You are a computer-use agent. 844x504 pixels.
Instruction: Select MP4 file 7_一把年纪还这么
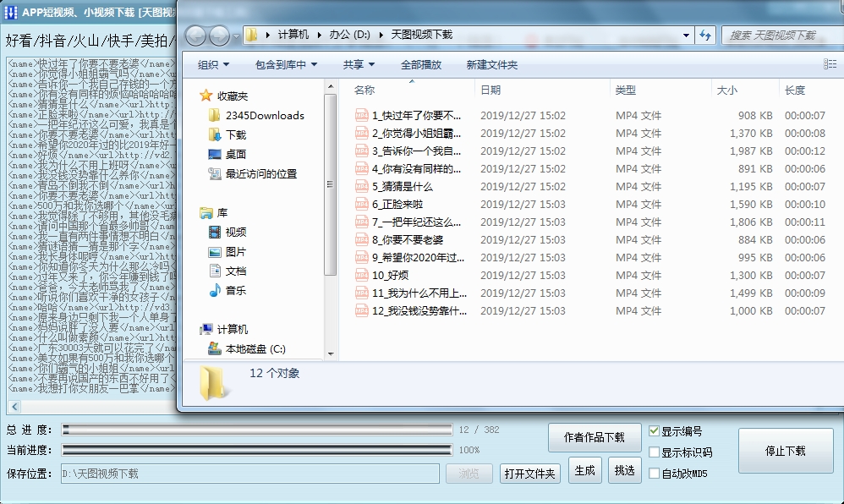pos(408,222)
